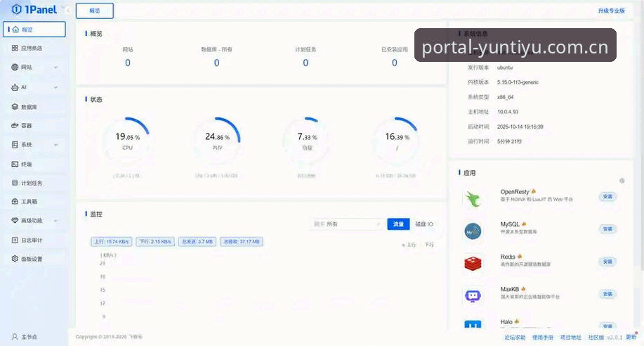644x346 pixels.
Task: Open the 网卡 所有 dropdown
Action: [x=347, y=224]
